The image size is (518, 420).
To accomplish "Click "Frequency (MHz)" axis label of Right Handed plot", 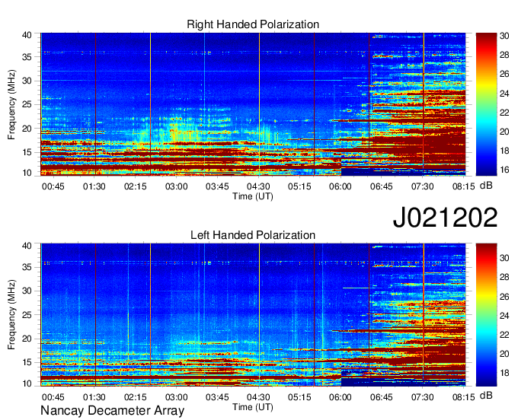I will [x=11, y=104].
